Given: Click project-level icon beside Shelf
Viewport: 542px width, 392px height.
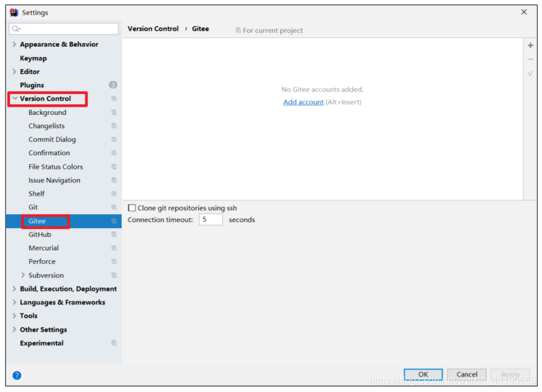Looking at the screenshot, I should [x=114, y=194].
